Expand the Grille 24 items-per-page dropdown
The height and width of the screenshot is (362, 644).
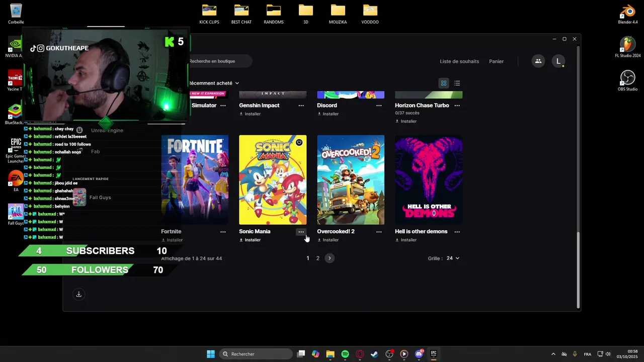453,258
